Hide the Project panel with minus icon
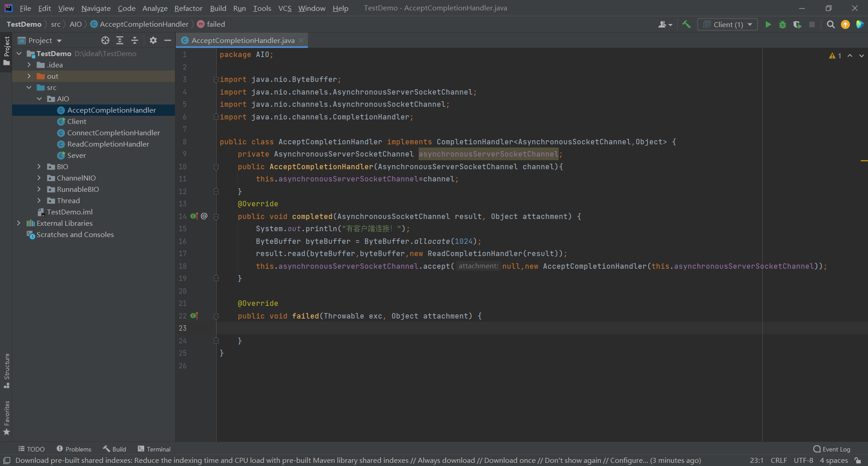868x466 pixels. 168,40
